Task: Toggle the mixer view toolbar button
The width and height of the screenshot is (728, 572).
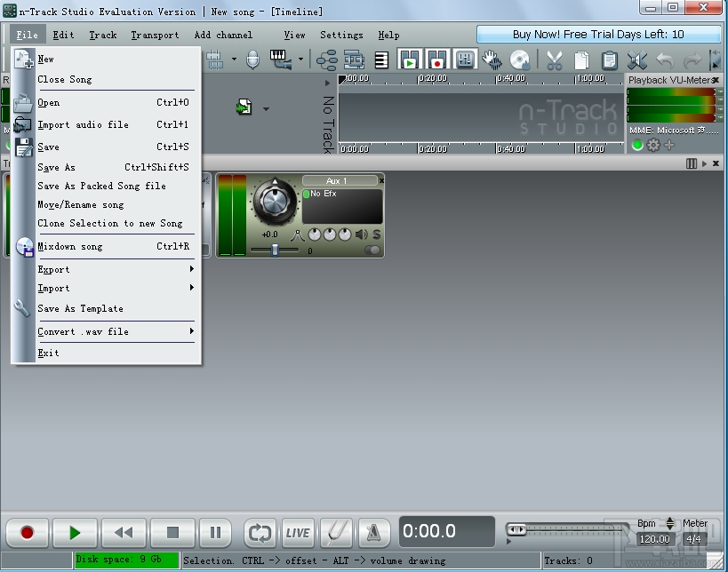Action: click(x=465, y=59)
